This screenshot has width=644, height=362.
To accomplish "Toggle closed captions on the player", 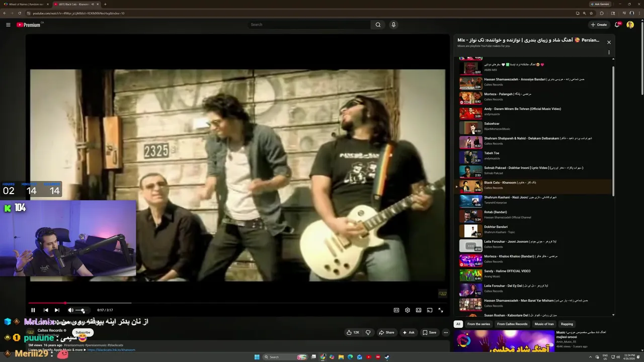I will tap(396, 310).
